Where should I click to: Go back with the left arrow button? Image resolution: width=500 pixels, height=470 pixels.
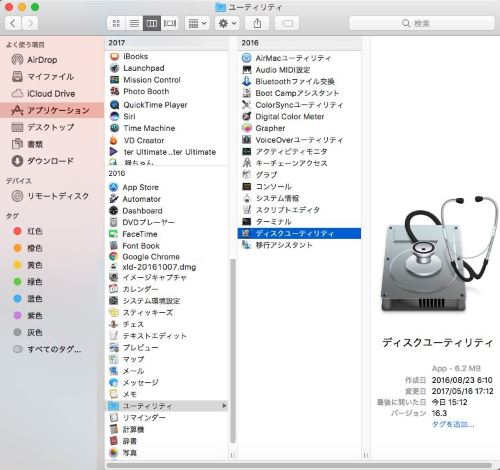(x=13, y=23)
